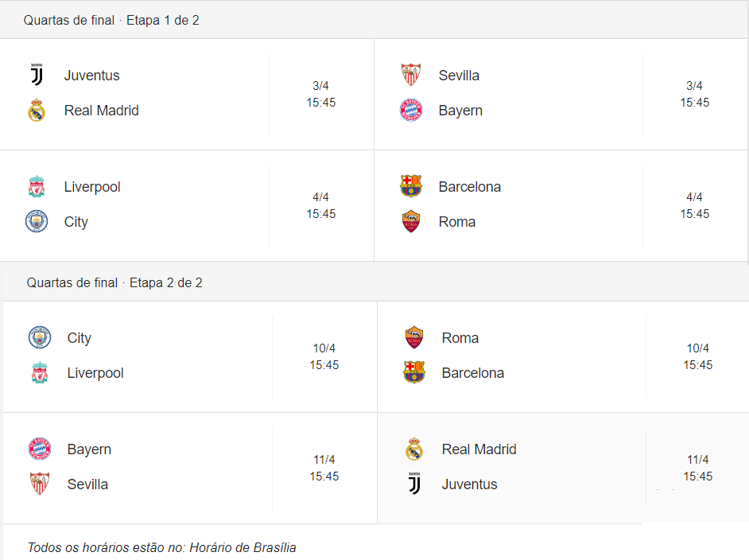
Task: Open the Juventus team name in Etapa 1
Action: click(x=91, y=76)
